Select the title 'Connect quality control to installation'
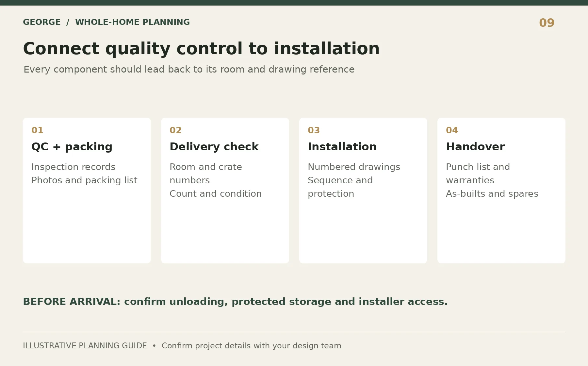The width and height of the screenshot is (588, 366). (201, 49)
